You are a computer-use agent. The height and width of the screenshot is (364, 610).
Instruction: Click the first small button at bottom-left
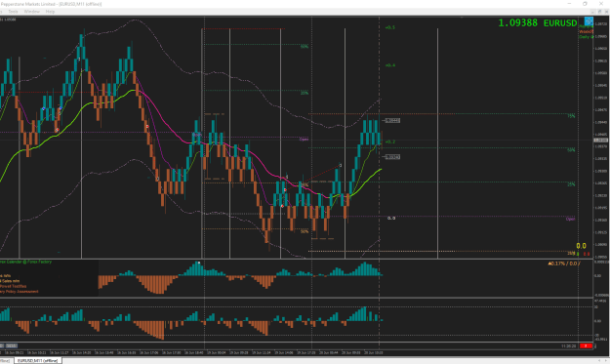click(2, 345)
